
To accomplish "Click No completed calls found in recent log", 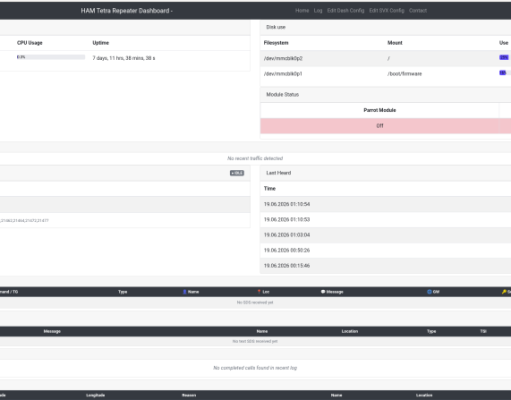I will click(x=255, y=368).
